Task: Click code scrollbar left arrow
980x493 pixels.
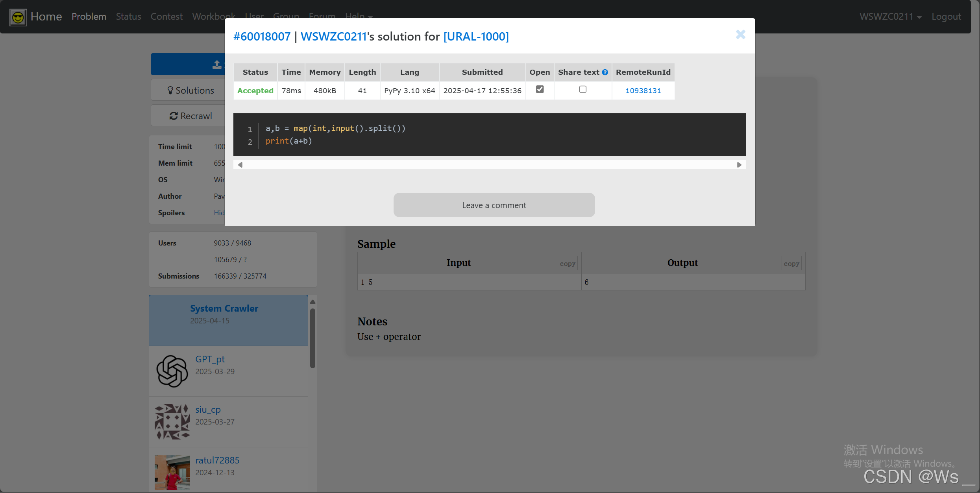Action: [240, 165]
